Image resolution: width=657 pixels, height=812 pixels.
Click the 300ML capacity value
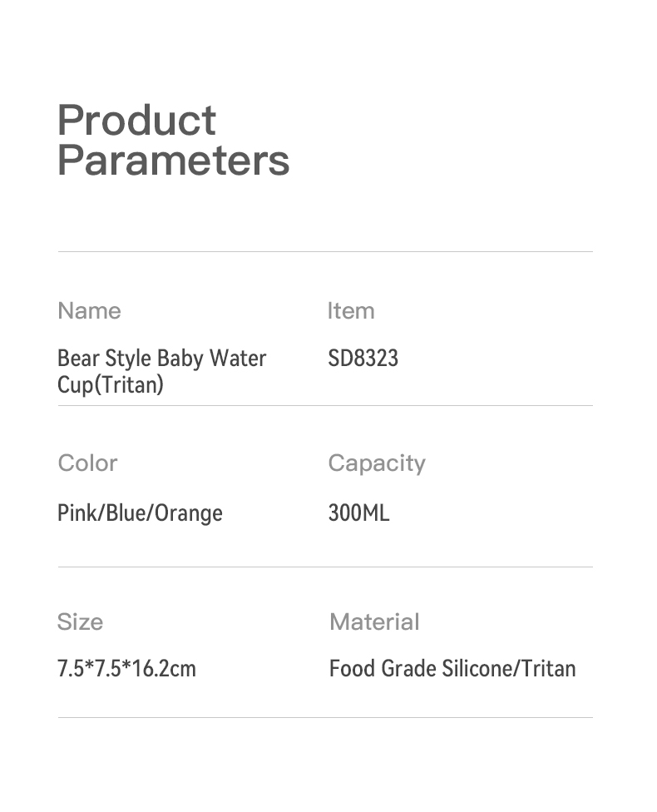[x=358, y=512]
